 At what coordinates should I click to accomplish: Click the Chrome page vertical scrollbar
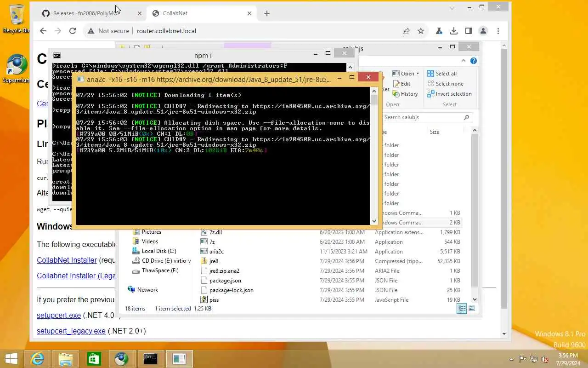[x=504, y=190]
